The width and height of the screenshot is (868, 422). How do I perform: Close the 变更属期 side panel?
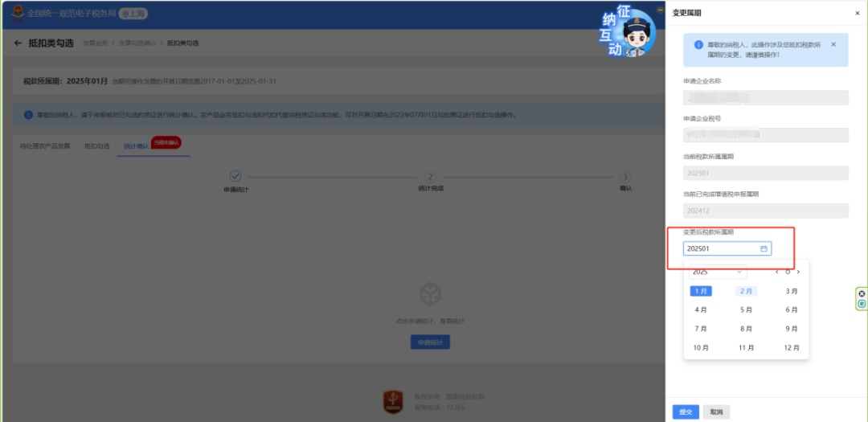pyautogui.click(x=858, y=14)
